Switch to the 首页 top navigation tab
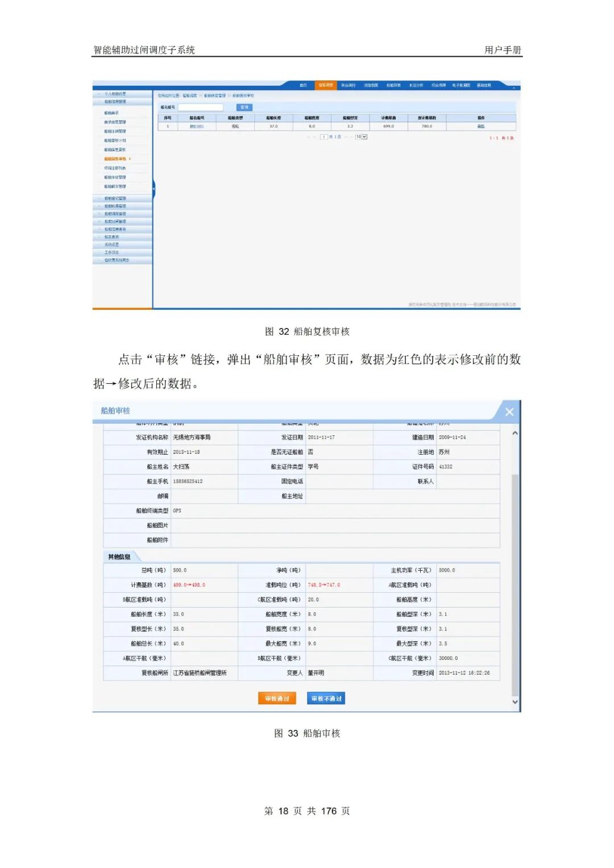614x868 pixels. click(x=303, y=85)
